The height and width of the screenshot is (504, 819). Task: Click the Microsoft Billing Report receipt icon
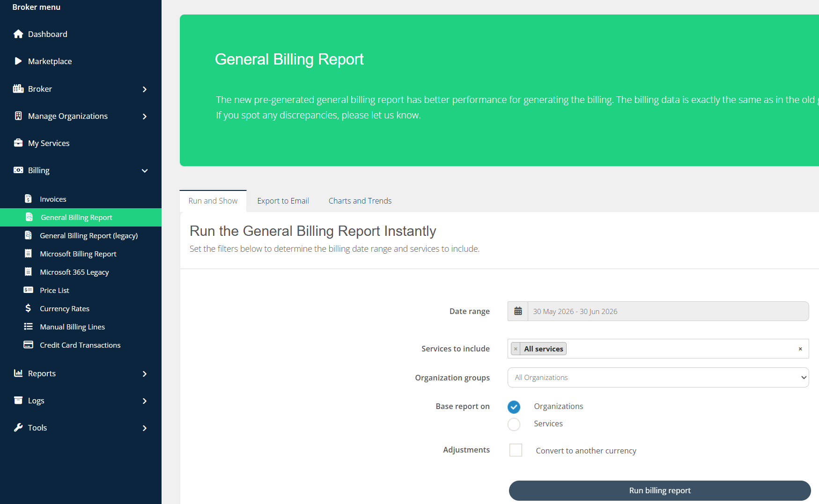pyautogui.click(x=28, y=254)
